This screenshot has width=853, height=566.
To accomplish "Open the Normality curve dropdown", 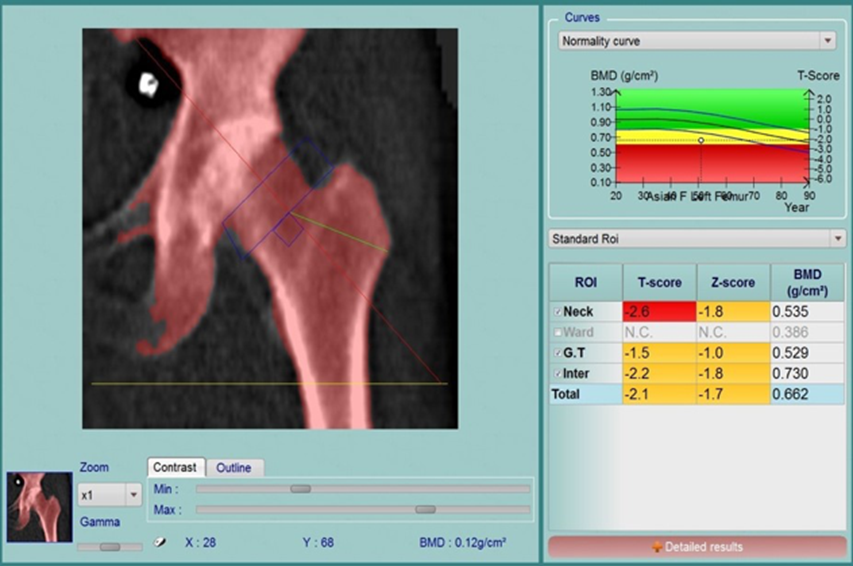I will 826,41.
